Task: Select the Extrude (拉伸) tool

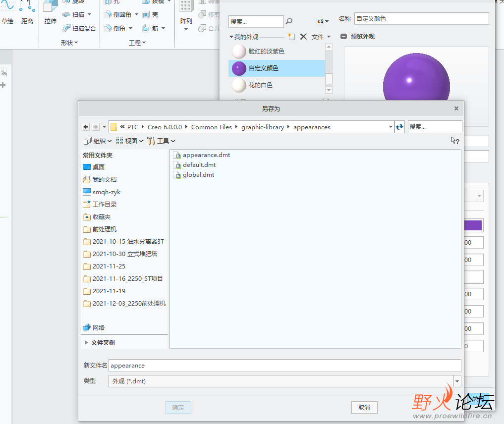Action: 50,13
